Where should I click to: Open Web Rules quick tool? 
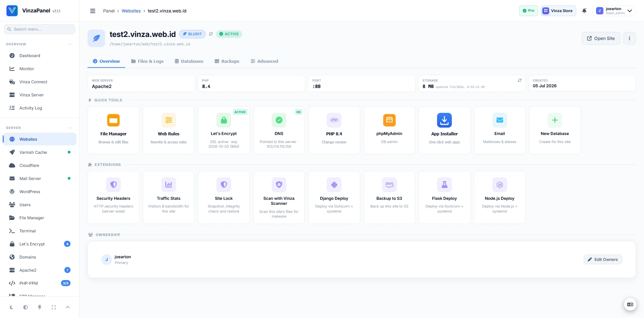pyautogui.click(x=169, y=130)
